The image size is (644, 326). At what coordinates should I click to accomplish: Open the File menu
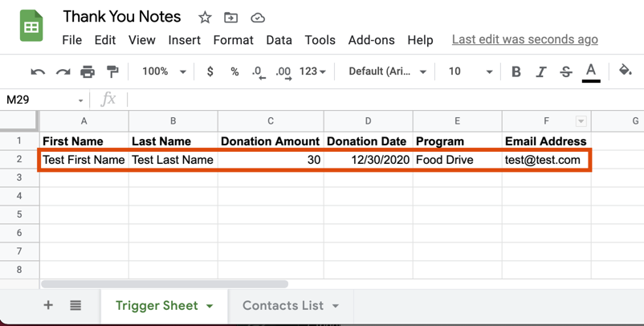(72, 40)
